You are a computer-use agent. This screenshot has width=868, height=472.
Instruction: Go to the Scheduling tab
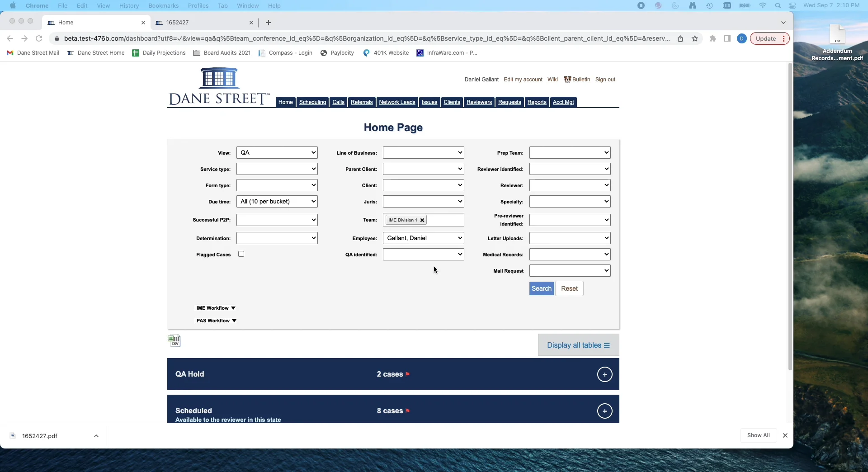tap(312, 102)
